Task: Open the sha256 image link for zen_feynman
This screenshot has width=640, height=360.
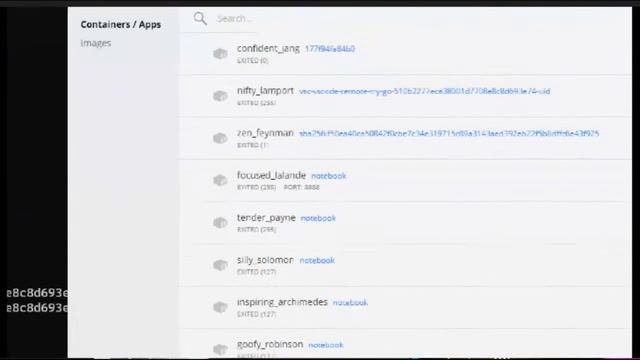Action: pos(449,133)
